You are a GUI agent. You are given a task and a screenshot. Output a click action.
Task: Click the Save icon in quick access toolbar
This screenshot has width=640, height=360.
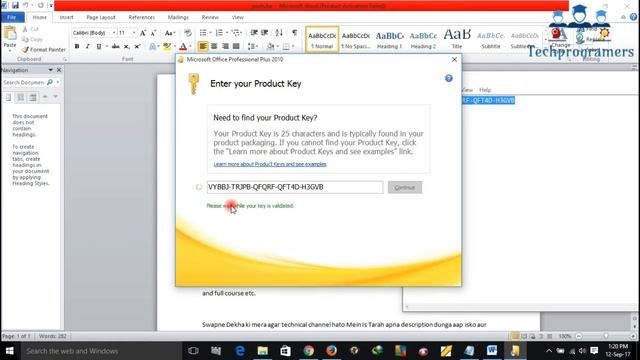(15, 5)
